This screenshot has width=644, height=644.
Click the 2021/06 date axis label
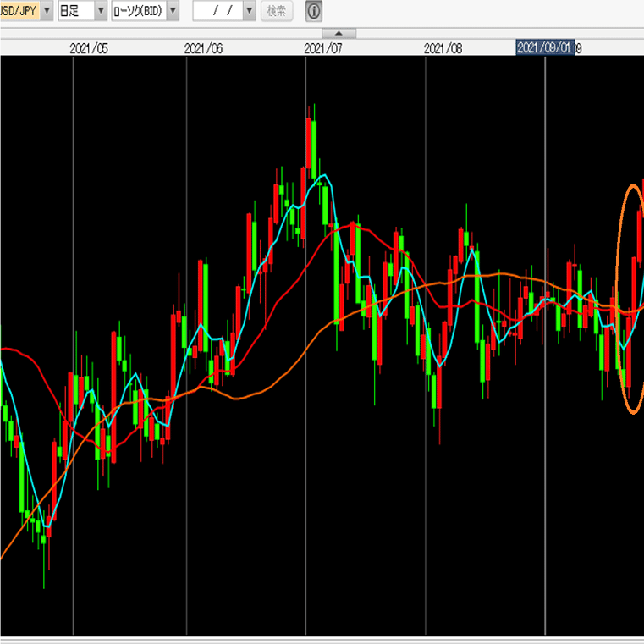coord(203,48)
